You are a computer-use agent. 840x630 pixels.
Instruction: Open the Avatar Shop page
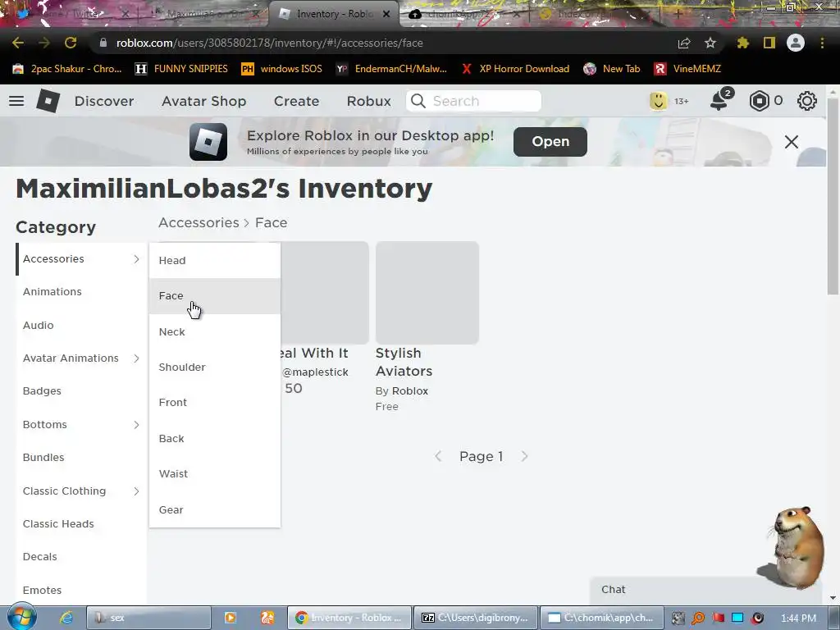click(x=203, y=101)
